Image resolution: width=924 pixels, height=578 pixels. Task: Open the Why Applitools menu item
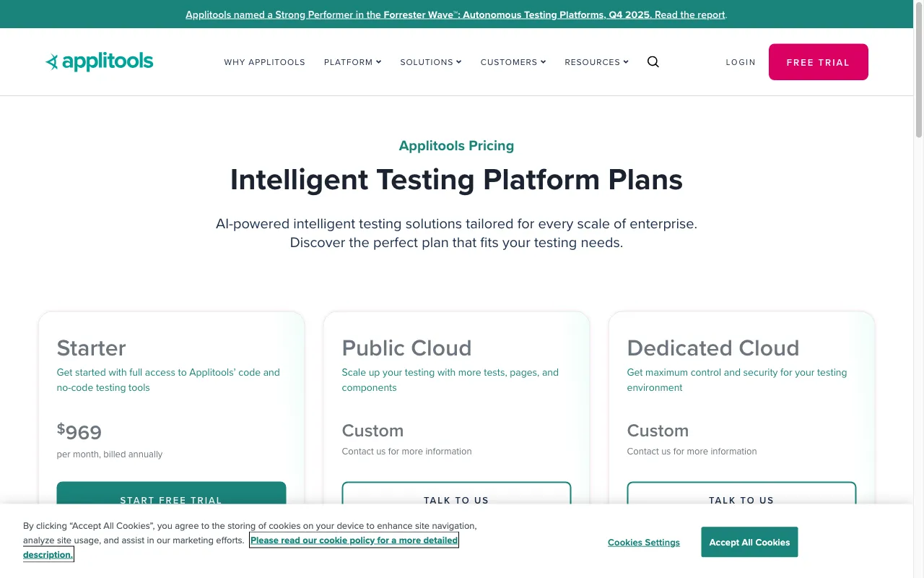tap(265, 62)
